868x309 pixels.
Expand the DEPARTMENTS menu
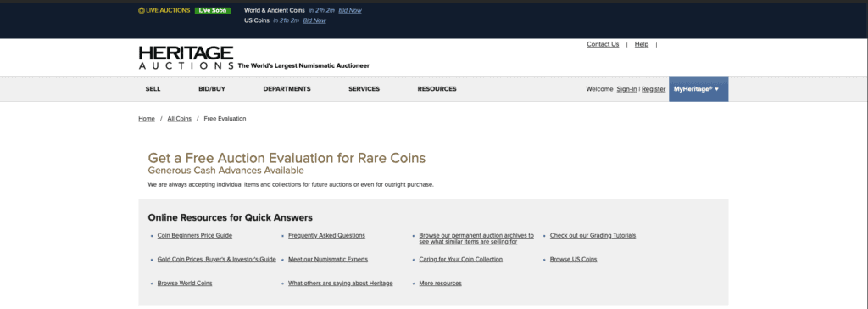coord(287,89)
